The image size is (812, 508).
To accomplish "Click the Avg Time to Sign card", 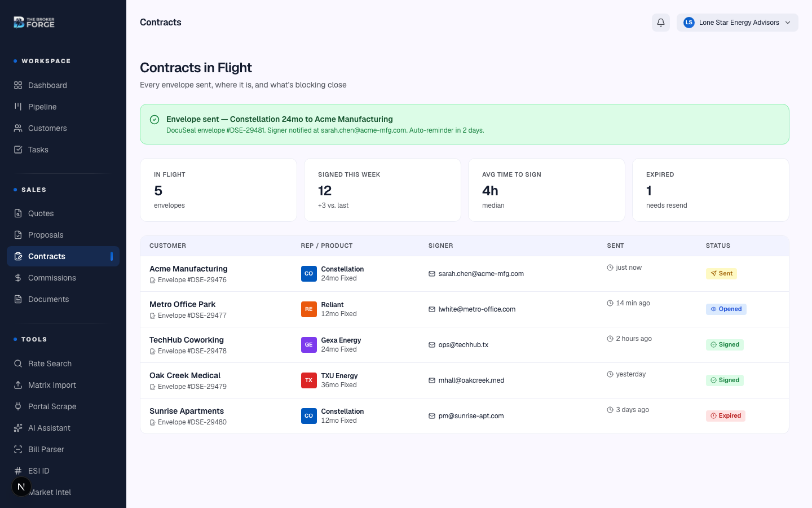I will point(546,190).
